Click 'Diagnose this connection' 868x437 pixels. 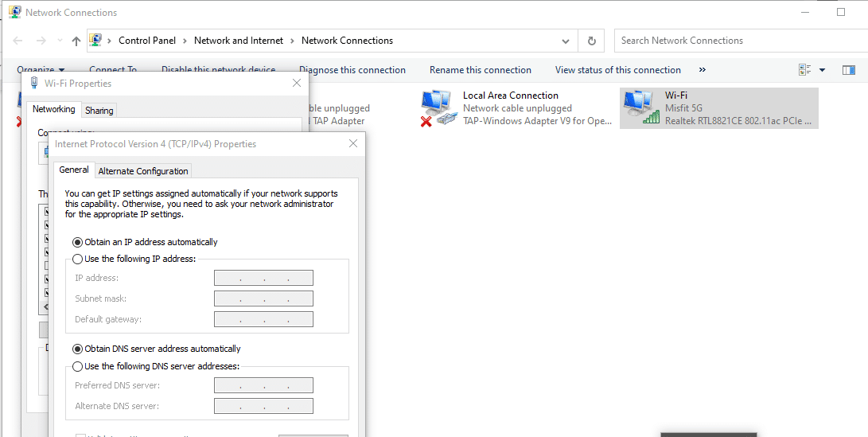(x=352, y=70)
